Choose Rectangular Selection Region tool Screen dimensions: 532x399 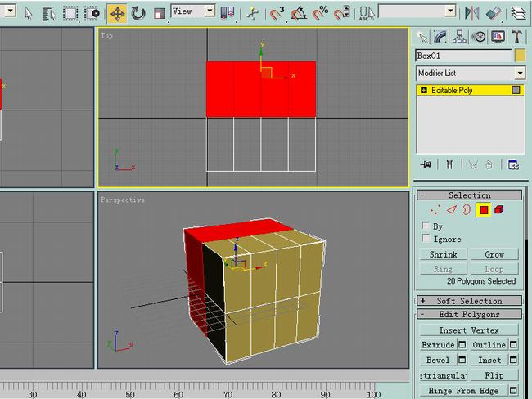[x=70, y=14]
